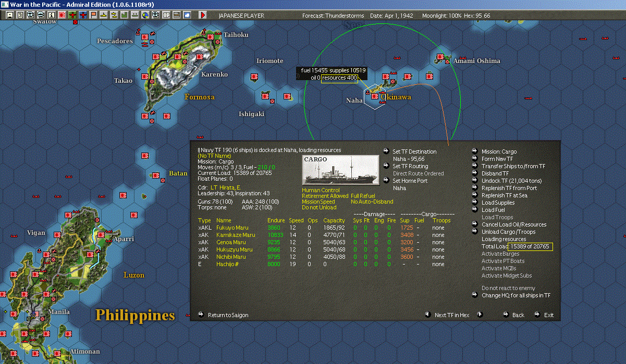This screenshot has width=626, height=364.
Task: Select the red plane on blue background icon
Action: pos(83,15)
